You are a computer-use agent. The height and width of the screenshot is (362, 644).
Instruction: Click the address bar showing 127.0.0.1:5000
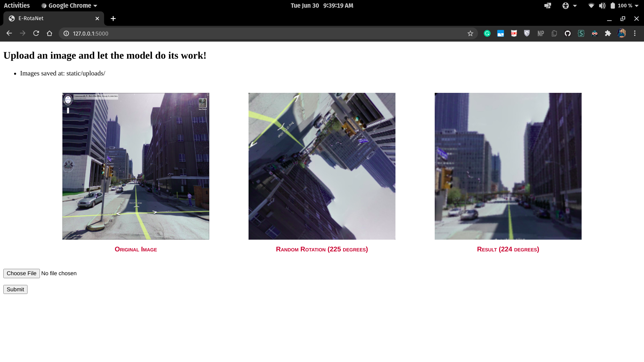(235, 34)
